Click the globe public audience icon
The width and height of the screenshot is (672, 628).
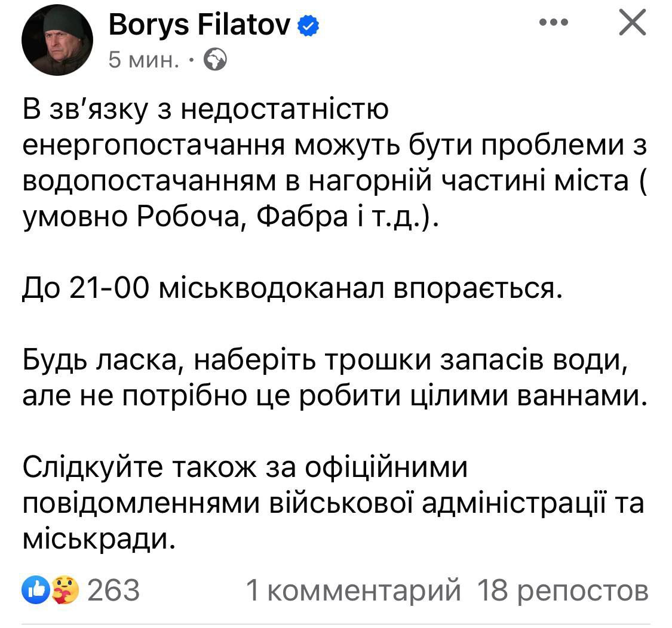coord(215,60)
